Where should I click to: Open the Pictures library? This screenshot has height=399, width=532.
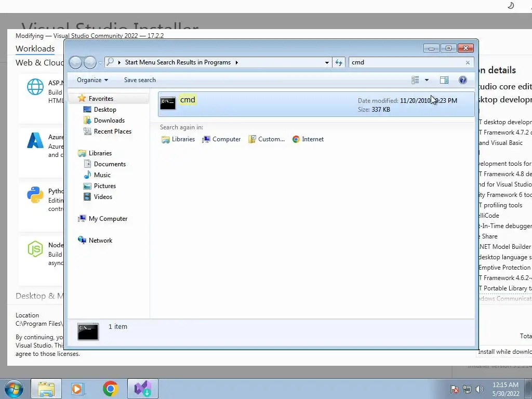coord(105,186)
